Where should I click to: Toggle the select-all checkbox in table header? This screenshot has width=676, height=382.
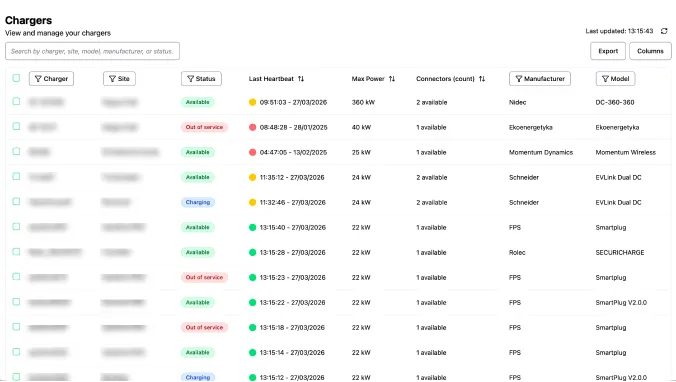pos(16,78)
